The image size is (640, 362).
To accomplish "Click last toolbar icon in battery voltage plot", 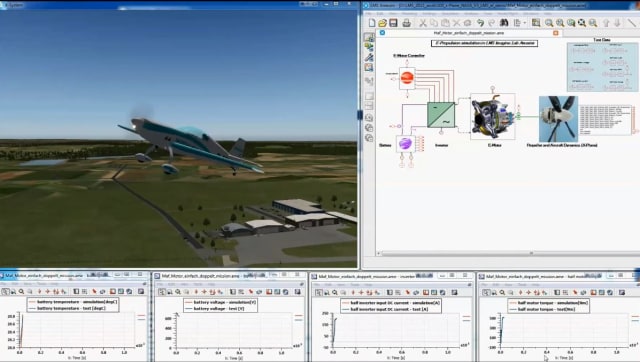I will point(298,291).
